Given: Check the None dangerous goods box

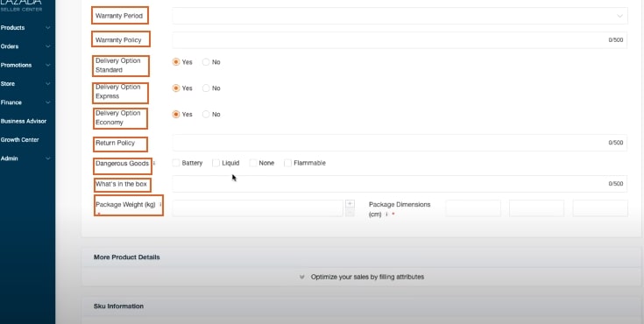Looking at the screenshot, I should pyautogui.click(x=253, y=163).
